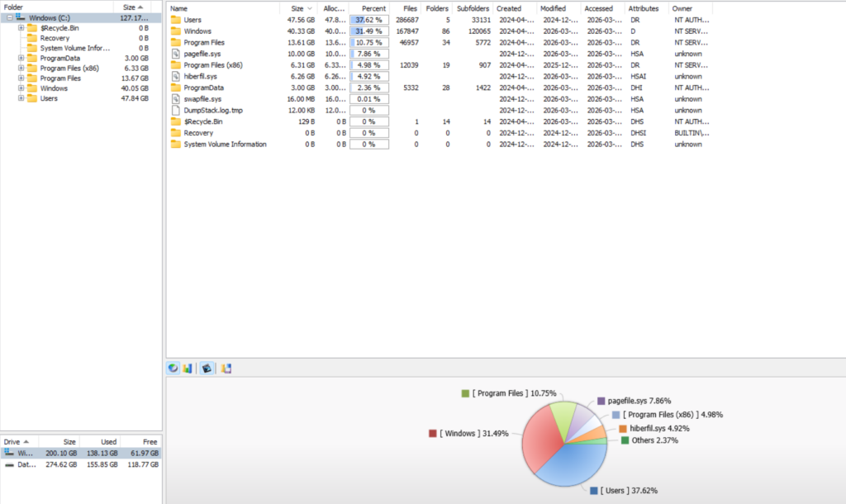
Task: Expand the Program Files (x86) tree node
Action: point(21,69)
